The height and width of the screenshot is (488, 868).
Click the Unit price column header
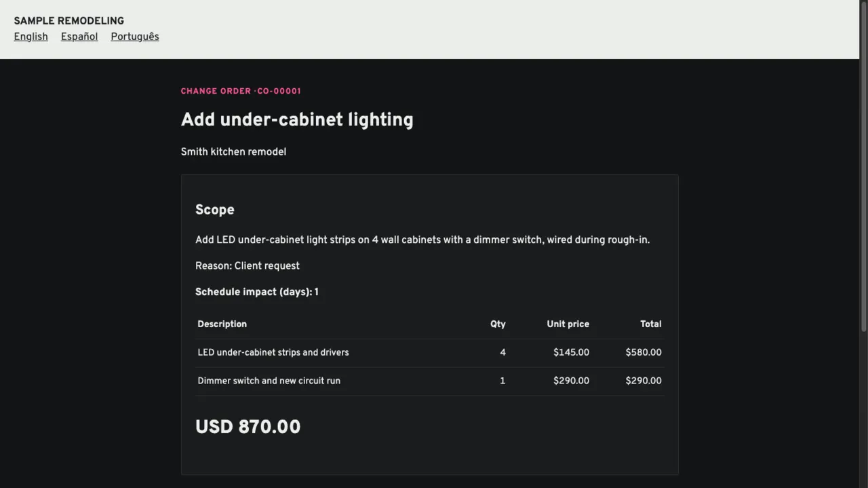point(568,324)
